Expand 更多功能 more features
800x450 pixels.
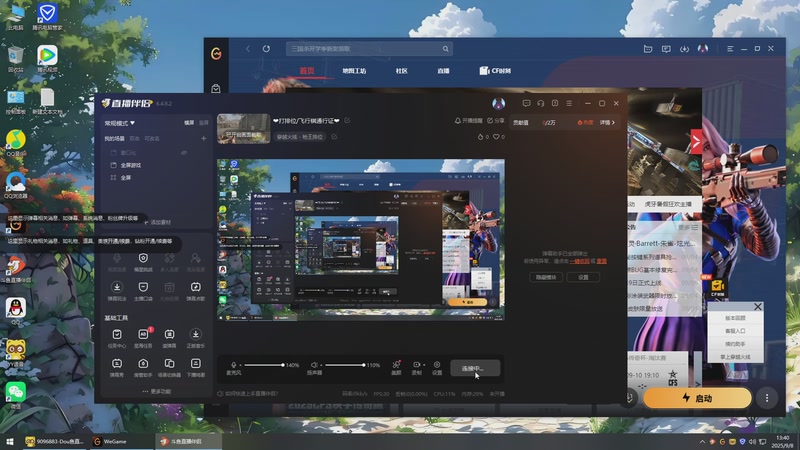tap(157, 391)
